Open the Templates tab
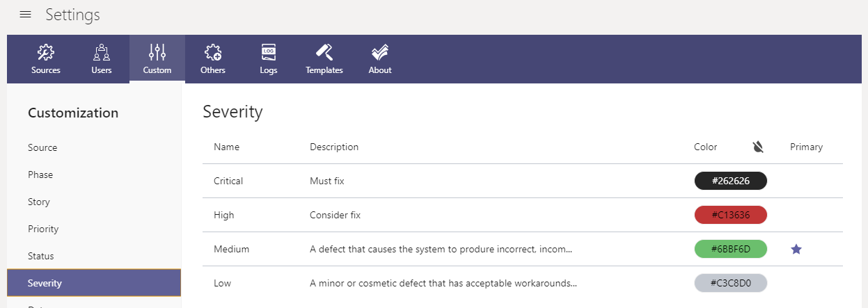This screenshot has height=308, width=868. tap(324, 59)
